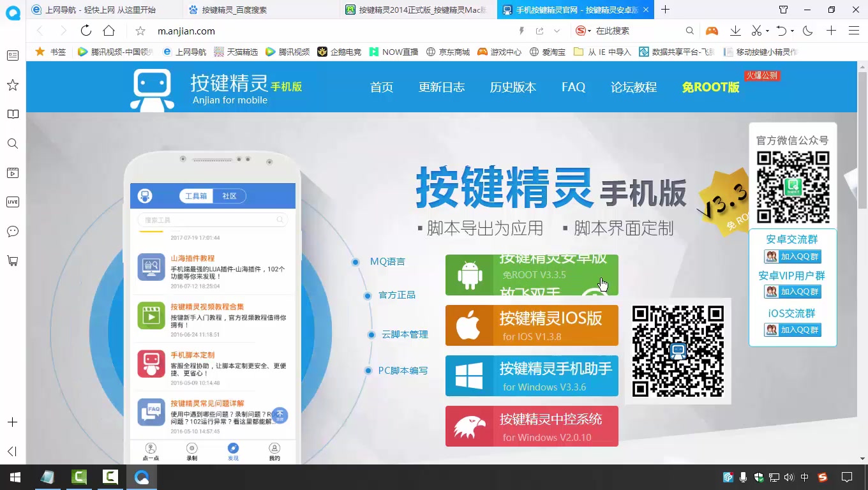Image resolution: width=868 pixels, height=490 pixels.
Task: Open the sidebar search icon
Action: pyautogui.click(x=12, y=144)
